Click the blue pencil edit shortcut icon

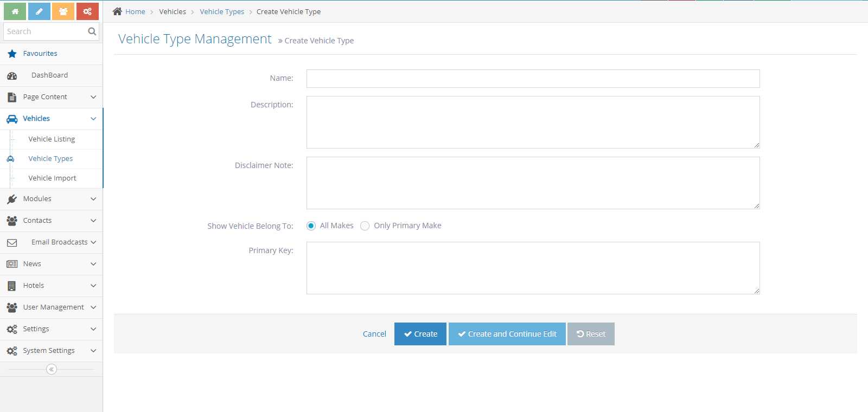click(x=39, y=11)
